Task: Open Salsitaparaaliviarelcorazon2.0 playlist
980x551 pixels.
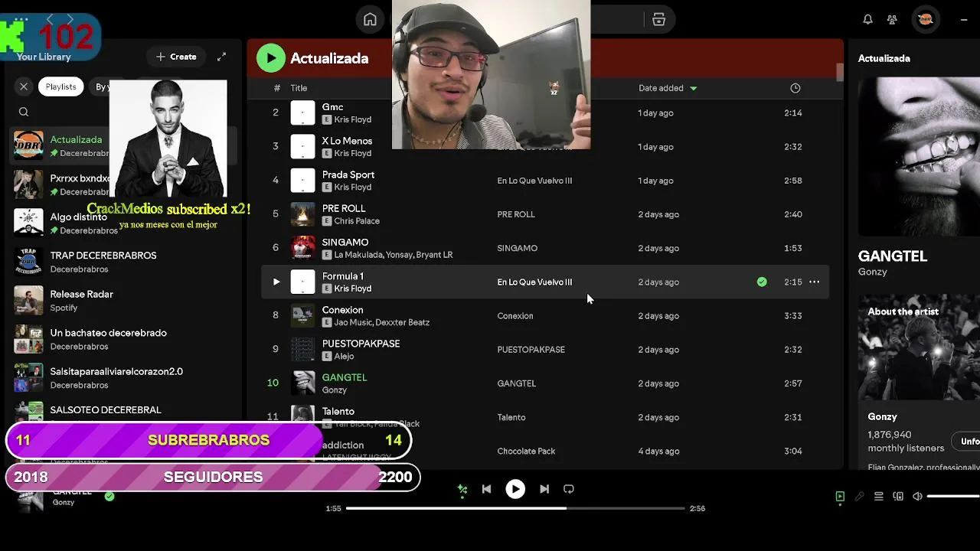Action: [x=122, y=377]
